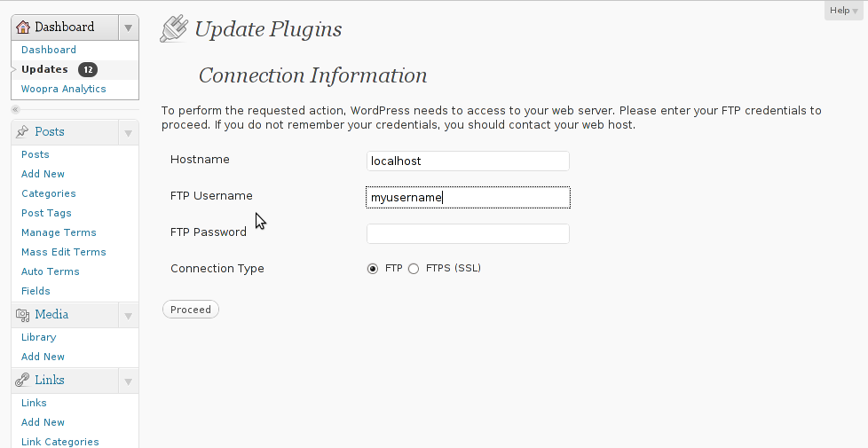The width and height of the screenshot is (868, 448).
Task: Open the Mass Edit Terms link
Action: pyautogui.click(x=64, y=252)
